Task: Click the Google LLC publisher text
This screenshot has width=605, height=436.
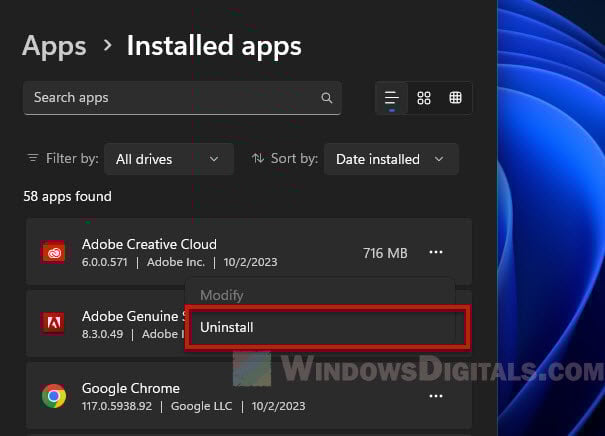Action: 201,406
